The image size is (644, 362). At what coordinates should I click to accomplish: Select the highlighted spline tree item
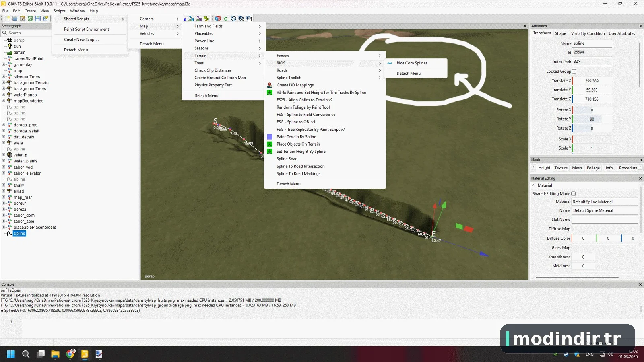coord(19,233)
